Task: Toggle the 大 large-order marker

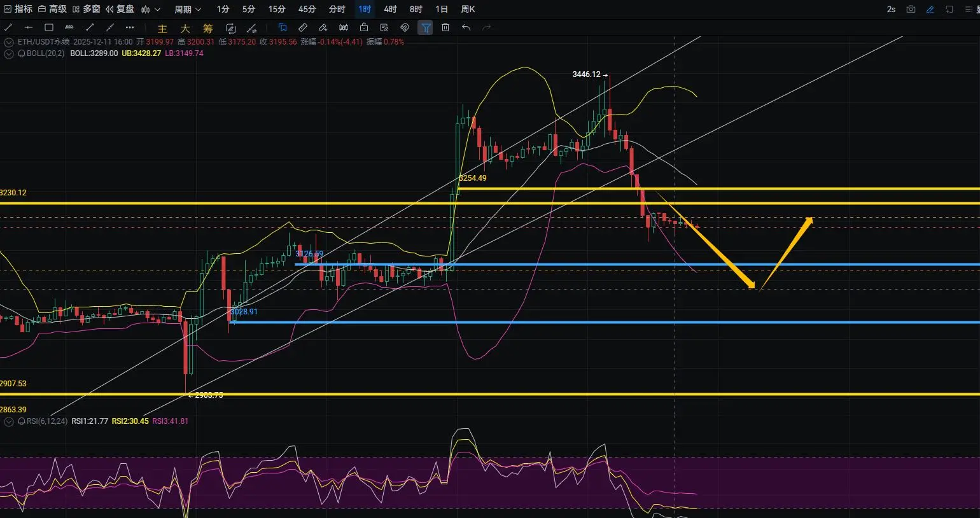Action: pyautogui.click(x=185, y=28)
